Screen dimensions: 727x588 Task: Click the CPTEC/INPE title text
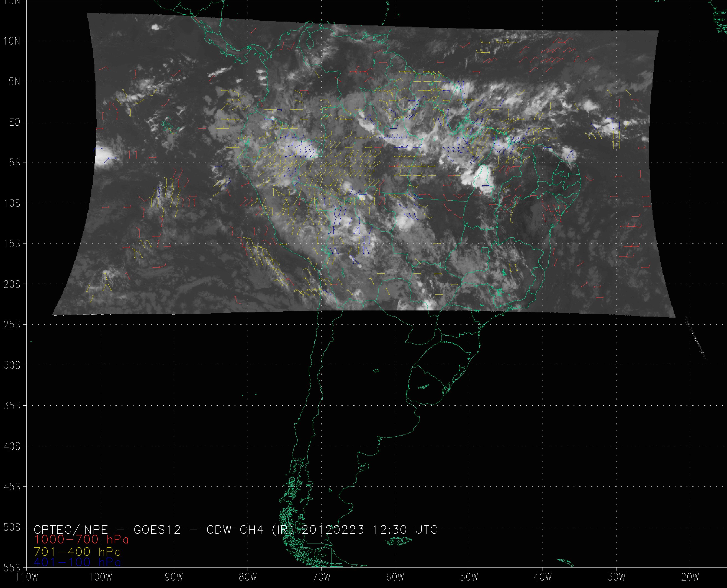71,529
